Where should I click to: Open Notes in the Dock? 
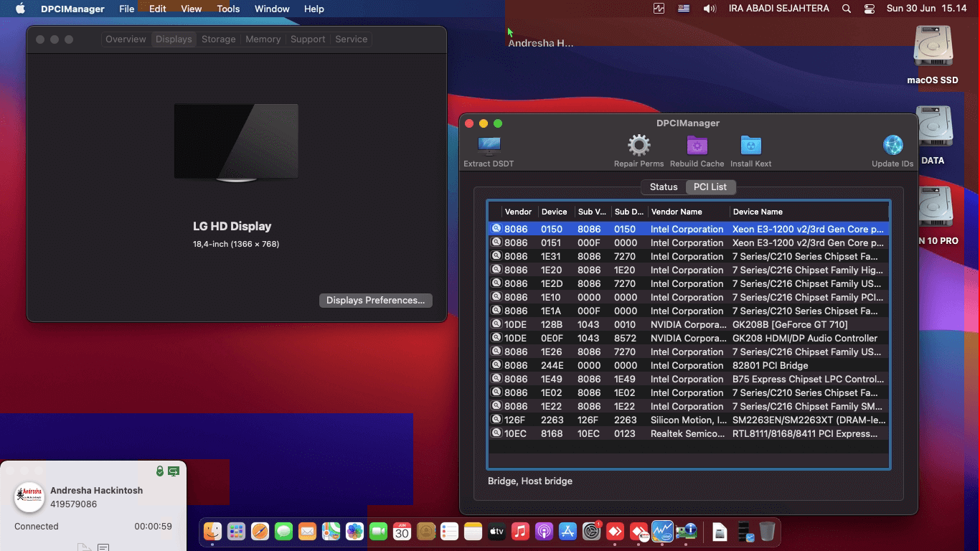pos(473,532)
